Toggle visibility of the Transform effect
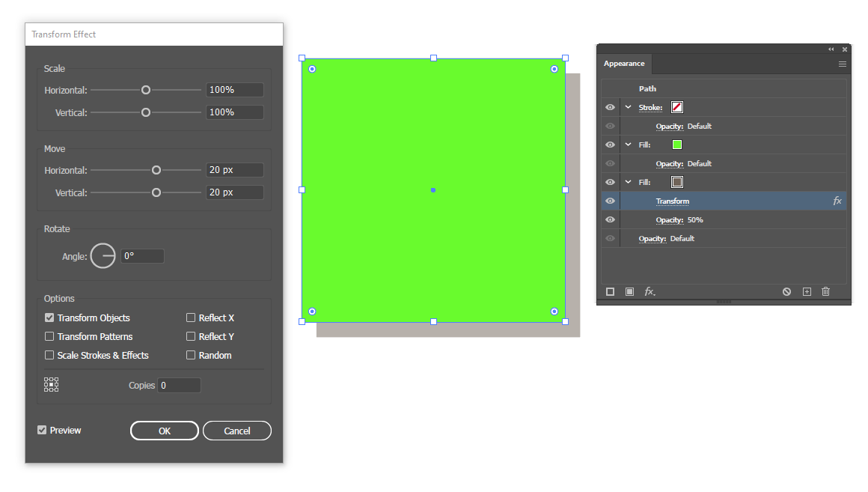The width and height of the screenshot is (868, 492). [x=610, y=201]
